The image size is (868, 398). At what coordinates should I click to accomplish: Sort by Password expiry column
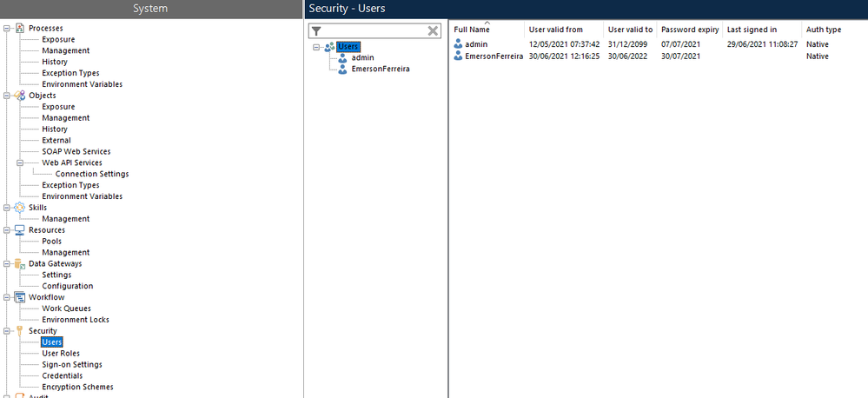pos(690,30)
